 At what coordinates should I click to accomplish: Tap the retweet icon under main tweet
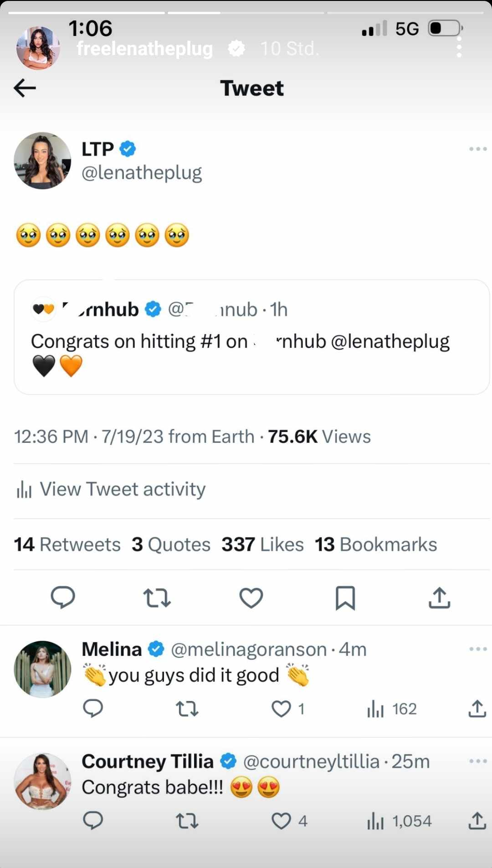tap(157, 598)
